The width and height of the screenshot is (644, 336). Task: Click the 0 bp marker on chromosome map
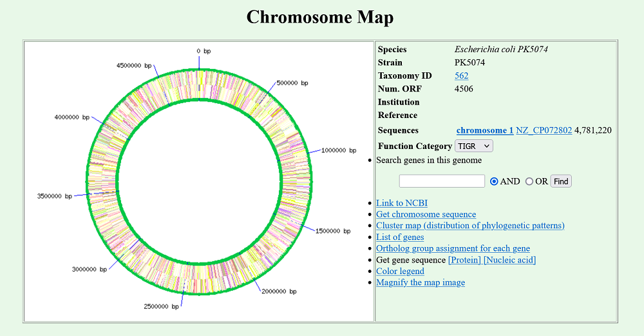coord(204,51)
